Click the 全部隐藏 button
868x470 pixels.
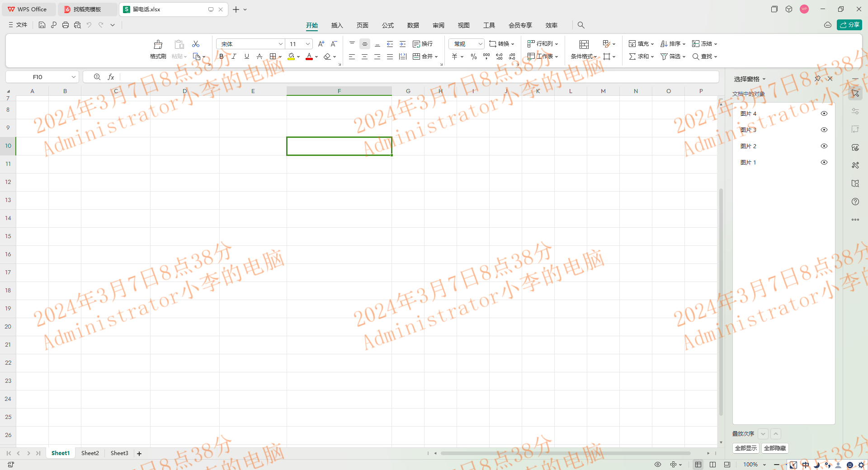click(x=775, y=448)
